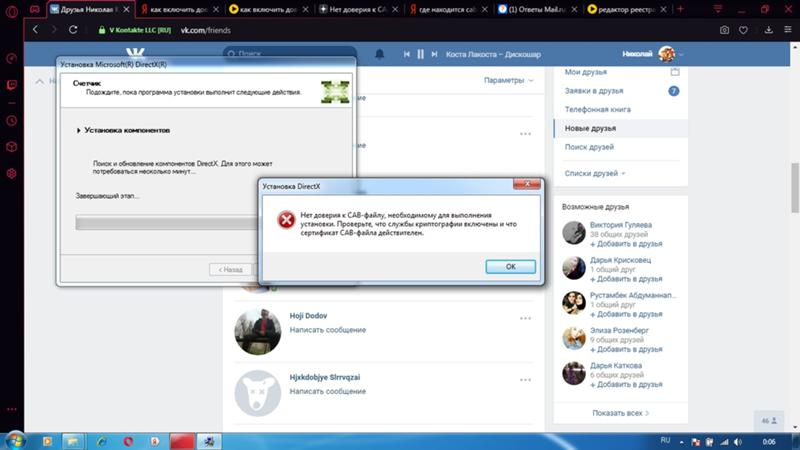Open file explorer in taskbar
800x450 pixels.
click(73, 441)
